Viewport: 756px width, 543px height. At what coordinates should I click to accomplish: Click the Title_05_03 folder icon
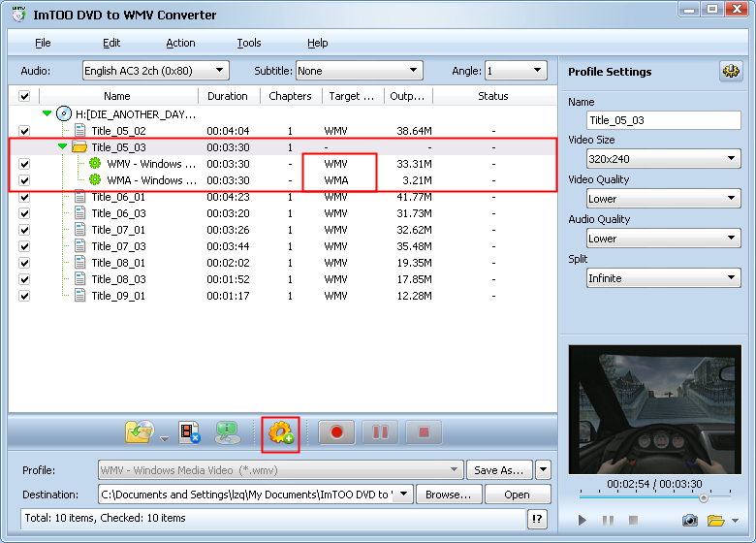click(79, 146)
